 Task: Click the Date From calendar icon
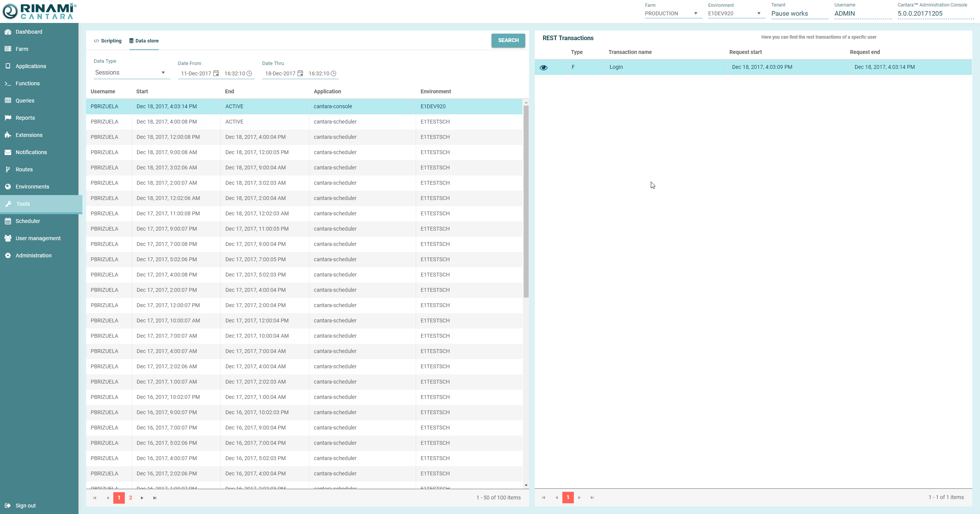(x=216, y=73)
